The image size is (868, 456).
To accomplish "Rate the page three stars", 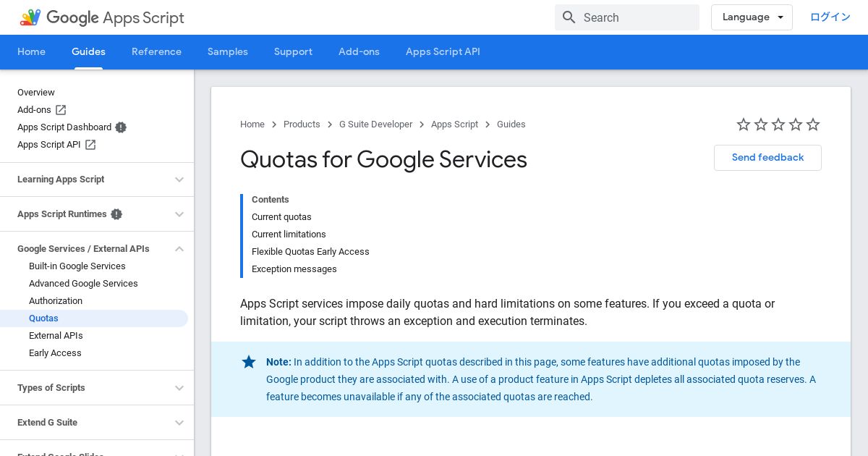I will pyautogui.click(x=778, y=124).
